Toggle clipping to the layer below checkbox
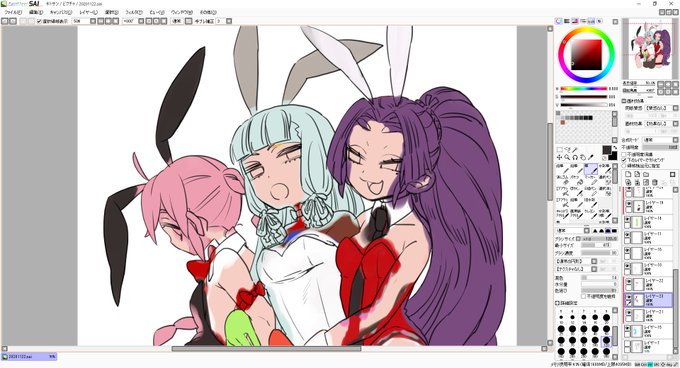This screenshot has height=368, width=680. pyautogui.click(x=624, y=160)
